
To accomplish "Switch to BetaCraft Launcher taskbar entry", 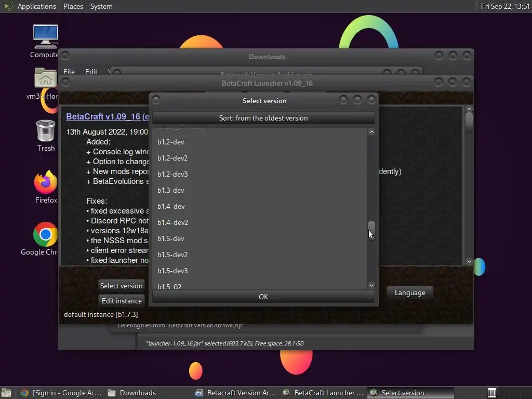I will [x=323, y=393].
